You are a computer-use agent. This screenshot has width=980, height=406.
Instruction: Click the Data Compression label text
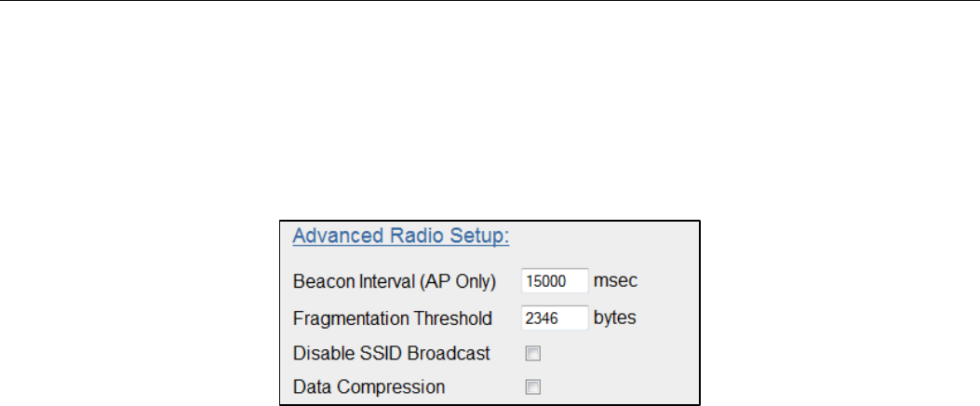369,386
